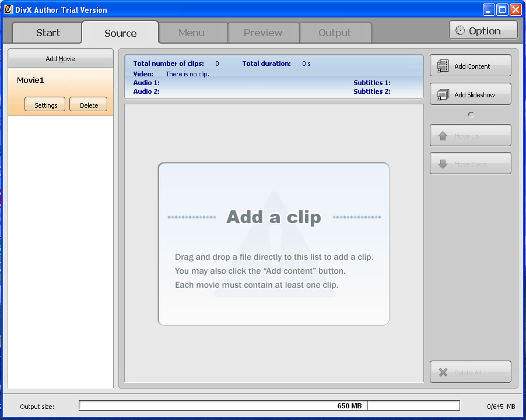Minimize the DivX Author window
Screen dimensions: 526x420
click(x=489, y=9)
